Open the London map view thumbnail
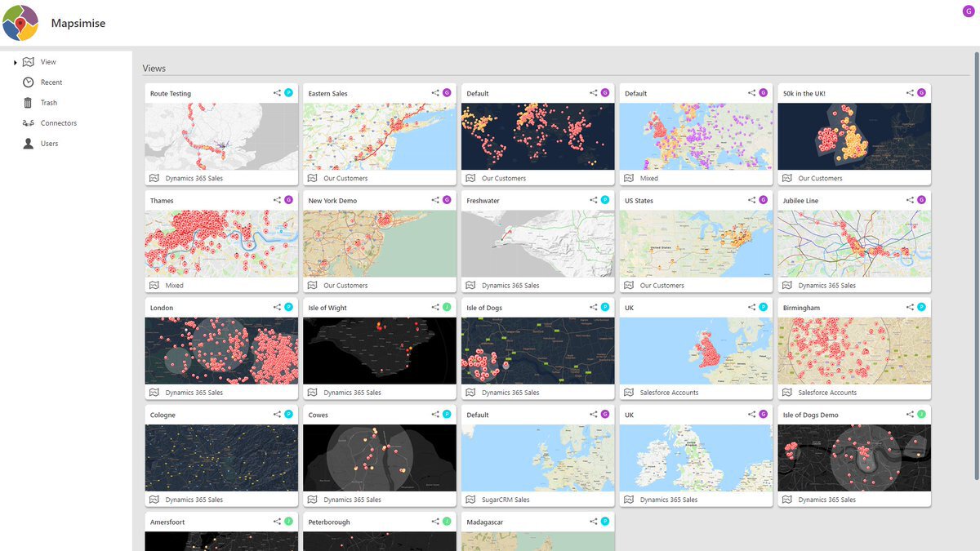 coord(221,350)
